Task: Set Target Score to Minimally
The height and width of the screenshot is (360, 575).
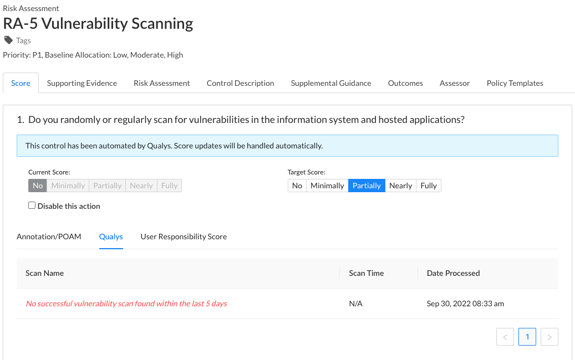Action: 327,185
